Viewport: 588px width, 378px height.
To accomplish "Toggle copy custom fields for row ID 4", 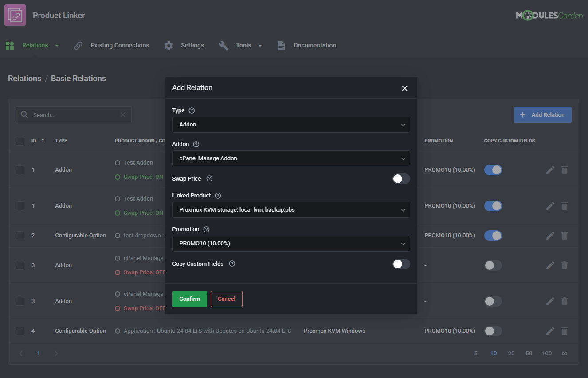I will point(493,331).
